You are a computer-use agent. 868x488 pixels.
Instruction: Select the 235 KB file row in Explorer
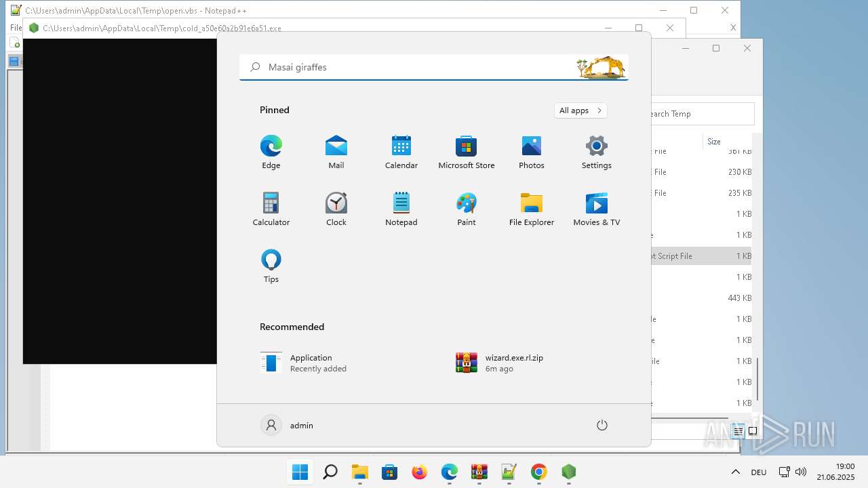(702, 193)
